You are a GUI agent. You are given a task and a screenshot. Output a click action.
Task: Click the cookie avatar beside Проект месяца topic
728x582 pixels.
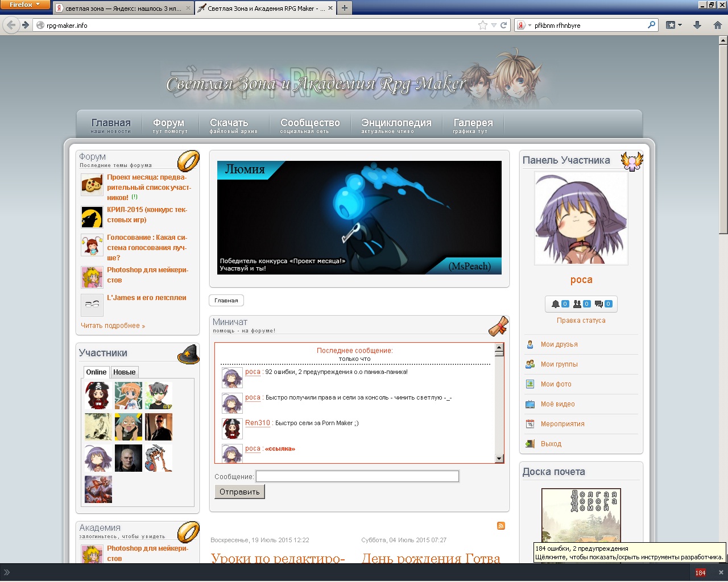(92, 185)
